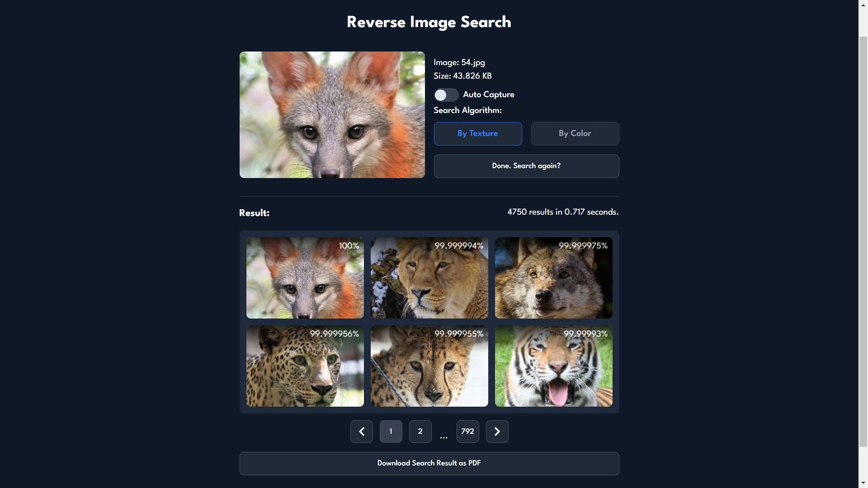Disable Auto Capture on/off switch
The image size is (868, 488).
click(446, 94)
